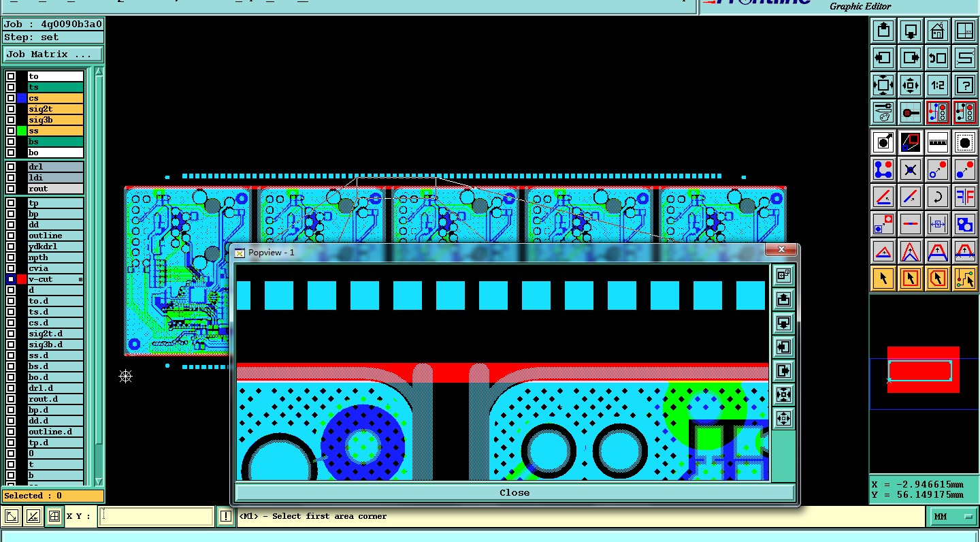980x542 pixels.
Task: Click the blue-red connected nodes icon
Action: (883, 170)
